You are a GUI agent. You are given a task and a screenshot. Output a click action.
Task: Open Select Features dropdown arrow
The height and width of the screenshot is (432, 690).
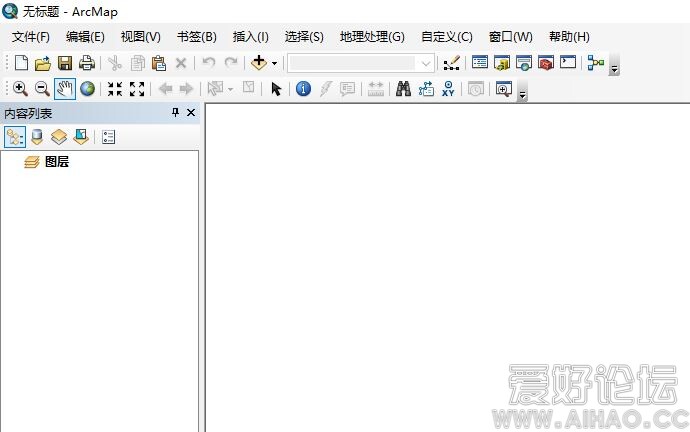pyautogui.click(x=230, y=89)
